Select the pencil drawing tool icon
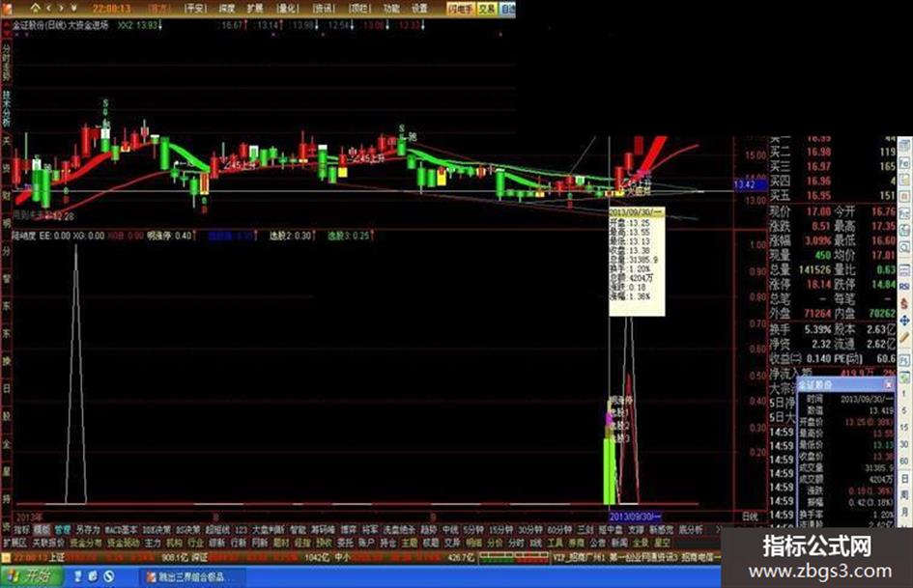 tap(904, 337)
